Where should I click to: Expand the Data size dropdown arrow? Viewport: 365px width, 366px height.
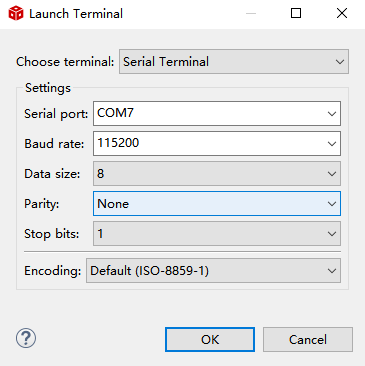(332, 174)
